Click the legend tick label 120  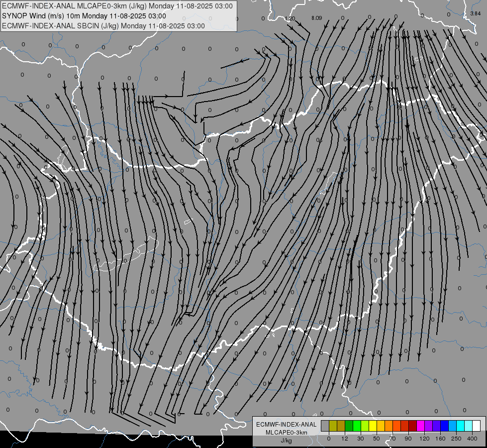tap(425, 439)
